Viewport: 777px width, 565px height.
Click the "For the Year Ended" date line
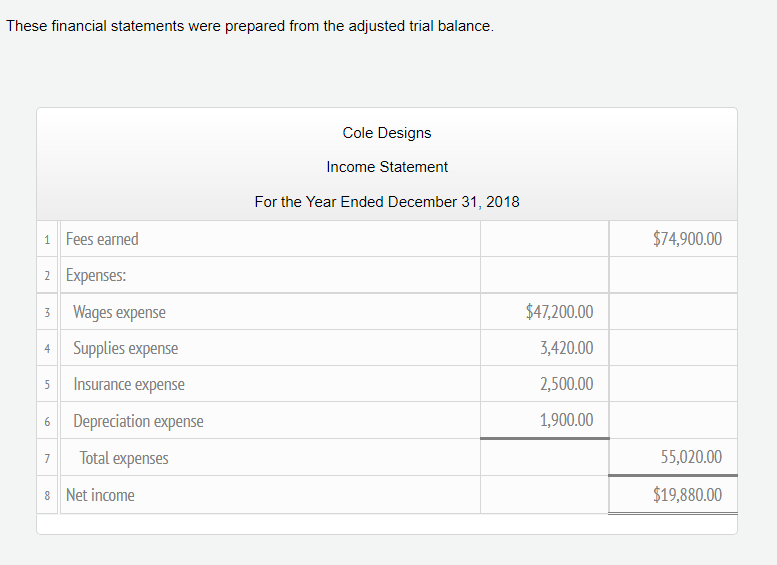(x=387, y=202)
